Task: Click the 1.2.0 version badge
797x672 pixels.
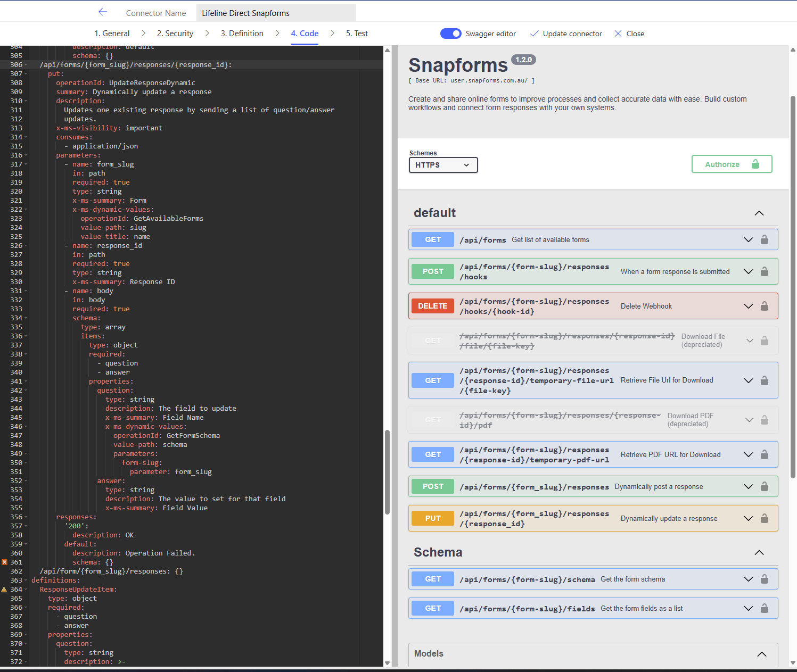Action: click(x=523, y=60)
